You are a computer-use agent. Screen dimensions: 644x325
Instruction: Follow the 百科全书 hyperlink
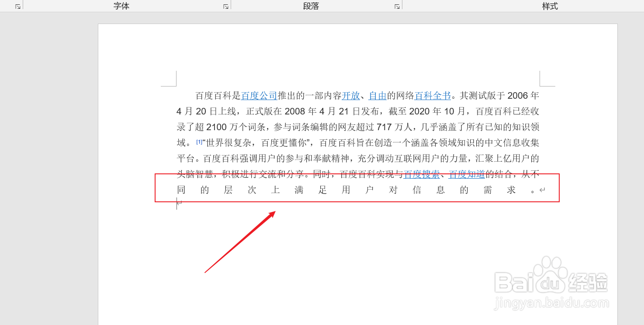tap(433, 96)
